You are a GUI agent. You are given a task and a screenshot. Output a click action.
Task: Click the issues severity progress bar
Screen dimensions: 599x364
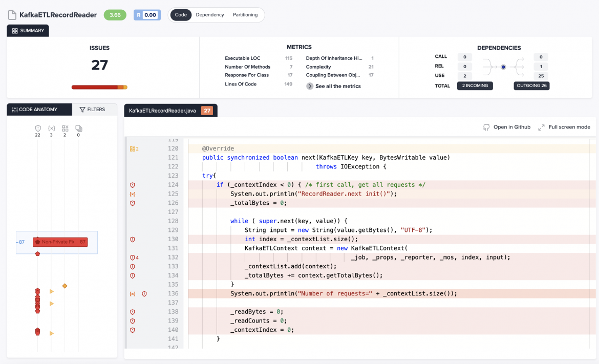click(99, 87)
